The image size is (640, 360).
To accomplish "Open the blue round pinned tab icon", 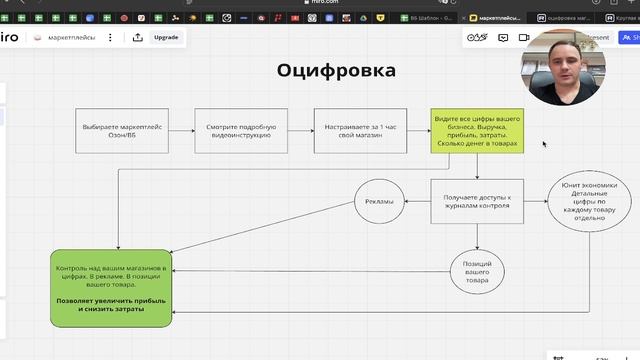I will point(90,18).
